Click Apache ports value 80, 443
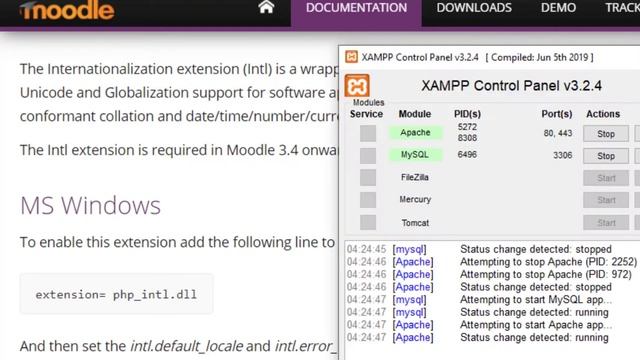The width and height of the screenshot is (640, 360). [558, 133]
